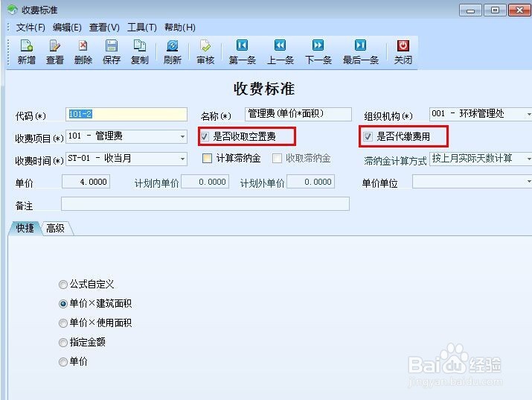This screenshot has height=400, width=532.
Task: Go to 上一条 (previous record)
Action: (x=280, y=52)
